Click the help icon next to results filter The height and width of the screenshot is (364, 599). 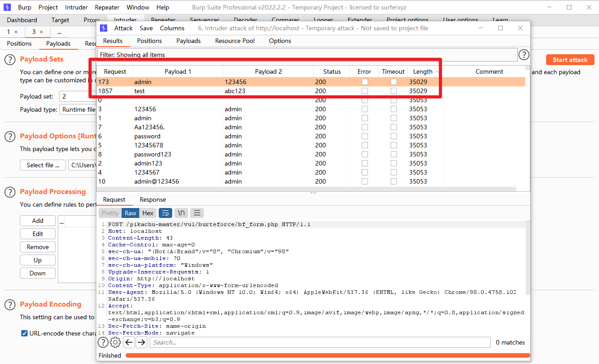pyautogui.click(x=524, y=55)
